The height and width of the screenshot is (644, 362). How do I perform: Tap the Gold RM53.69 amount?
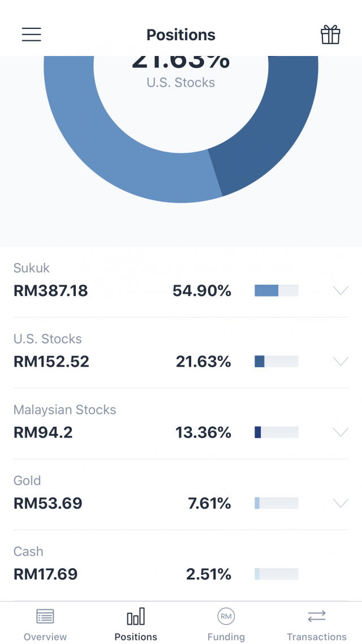[48, 503]
